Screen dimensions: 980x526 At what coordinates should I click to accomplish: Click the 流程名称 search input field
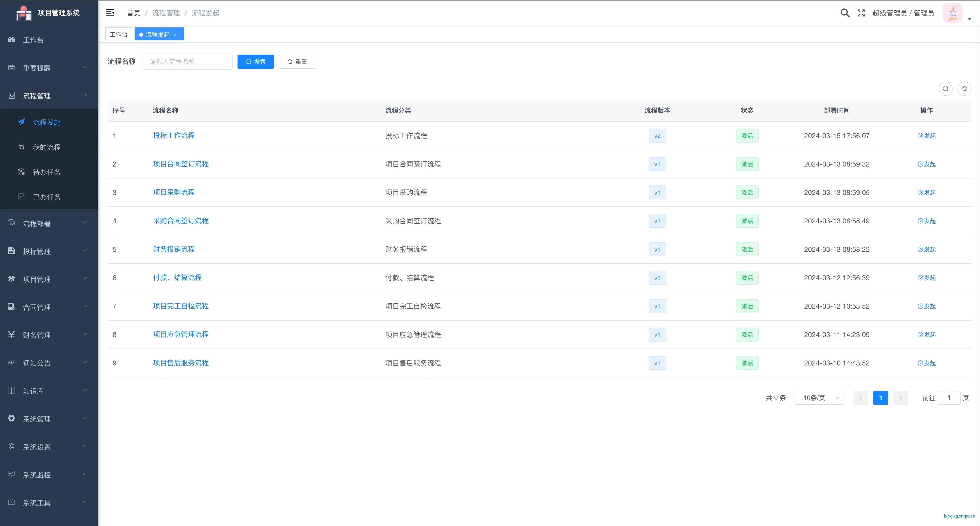click(187, 61)
